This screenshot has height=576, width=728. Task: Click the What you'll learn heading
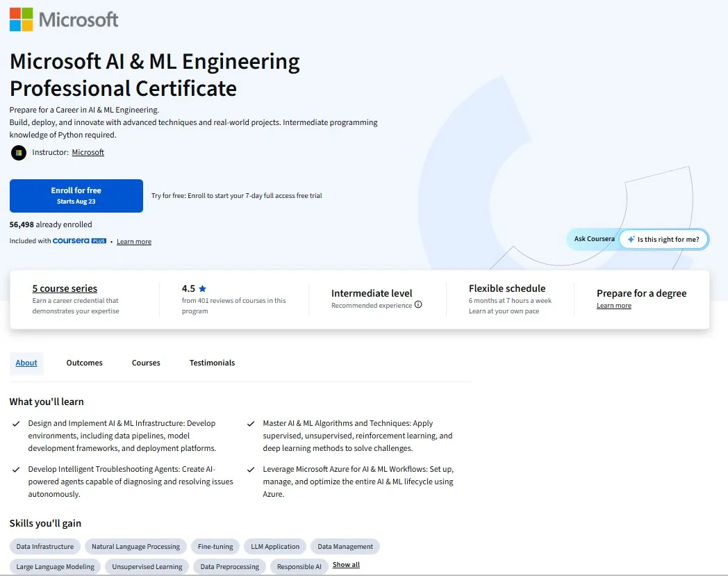point(47,402)
